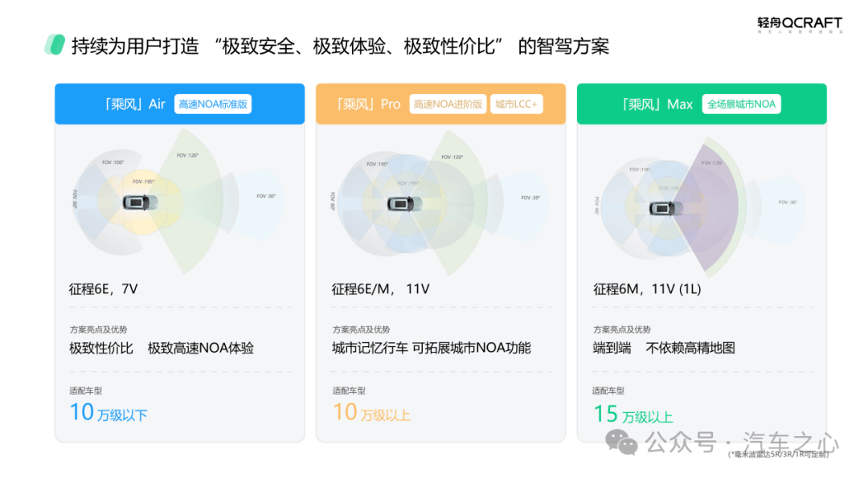Click the car icon in the Air sensor diagram

(140, 202)
